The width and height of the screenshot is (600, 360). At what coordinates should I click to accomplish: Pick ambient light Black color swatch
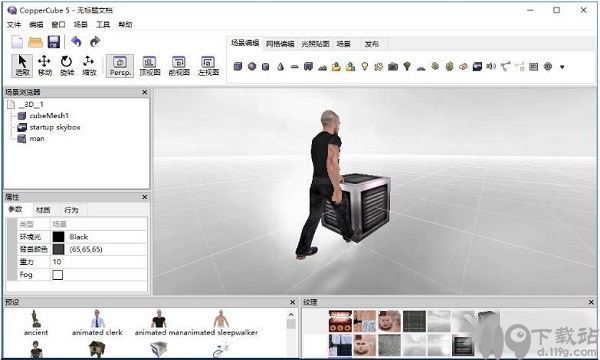click(59, 237)
